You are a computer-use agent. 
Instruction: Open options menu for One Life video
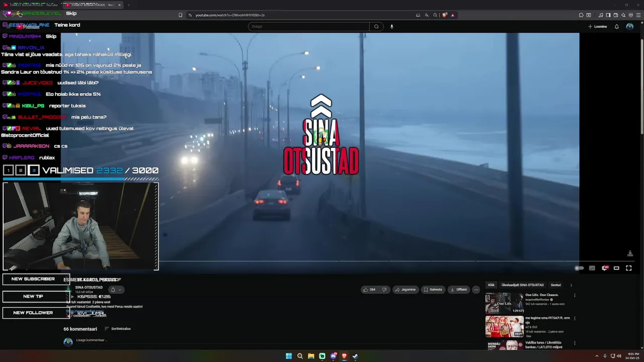point(575,296)
